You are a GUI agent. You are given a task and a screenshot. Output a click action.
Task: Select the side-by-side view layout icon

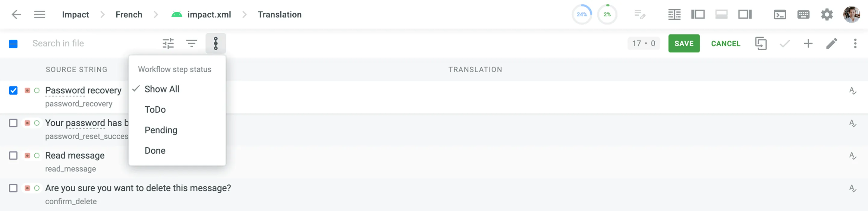click(674, 14)
